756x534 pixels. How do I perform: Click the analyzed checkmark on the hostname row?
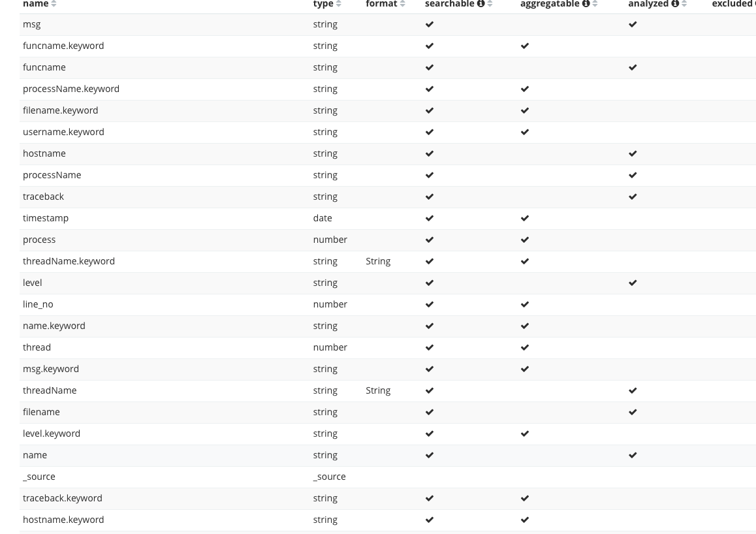click(632, 153)
